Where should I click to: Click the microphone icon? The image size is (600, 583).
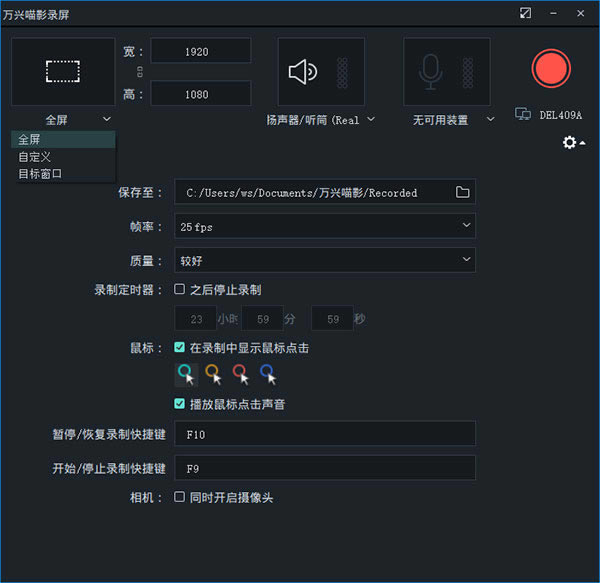430,71
